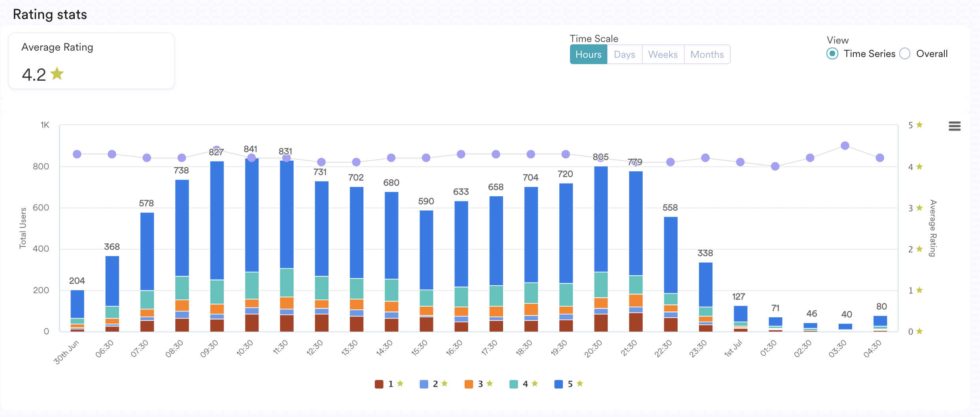Toggle the 3 star legend series
The width and height of the screenshot is (980, 417).
pos(479,384)
